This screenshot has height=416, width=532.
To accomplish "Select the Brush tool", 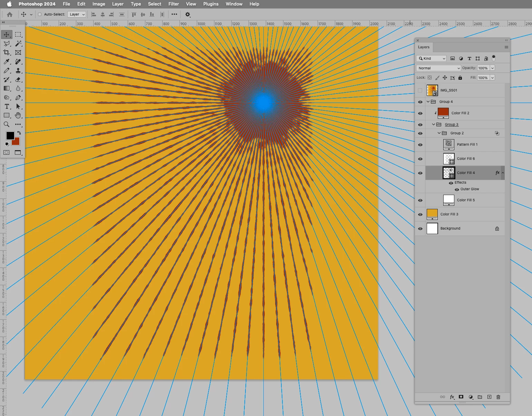I will tap(7, 70).
